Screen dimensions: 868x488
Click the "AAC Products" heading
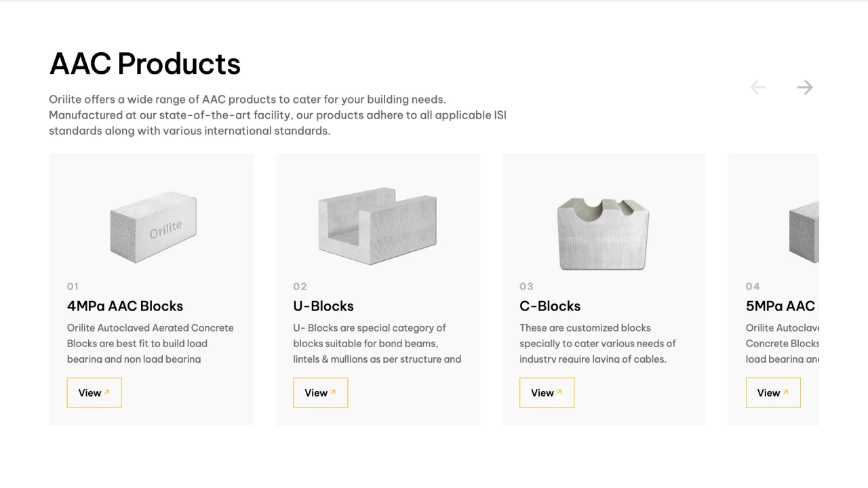coord(145,64)
